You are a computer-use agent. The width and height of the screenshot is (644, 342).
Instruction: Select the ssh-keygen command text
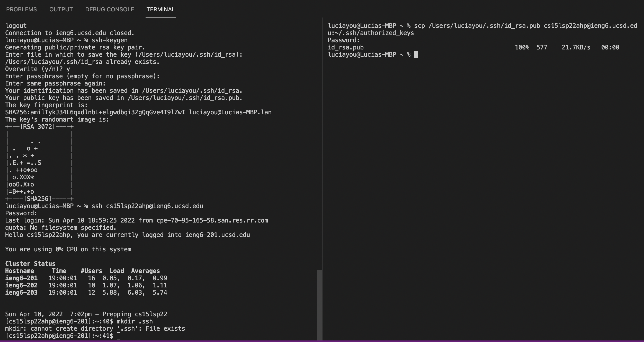109,40
